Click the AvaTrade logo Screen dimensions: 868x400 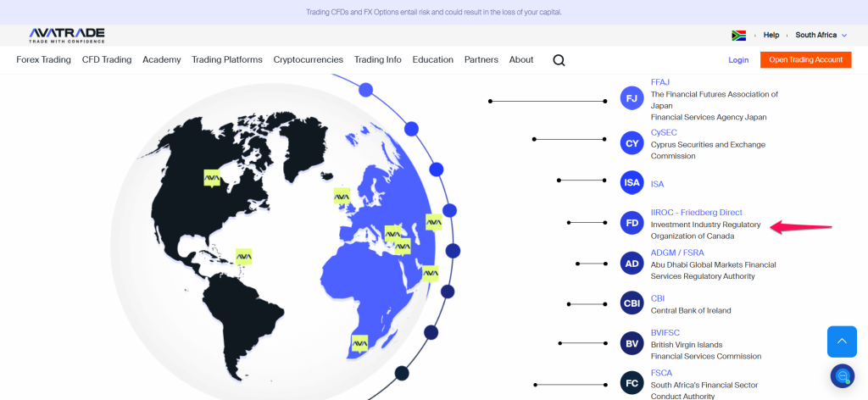click(67, 35)
